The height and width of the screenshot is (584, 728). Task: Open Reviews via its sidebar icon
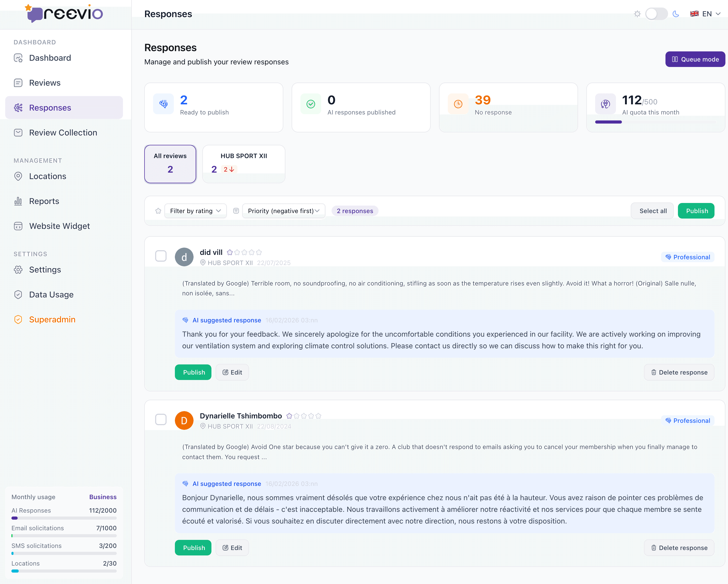[18, 83]
